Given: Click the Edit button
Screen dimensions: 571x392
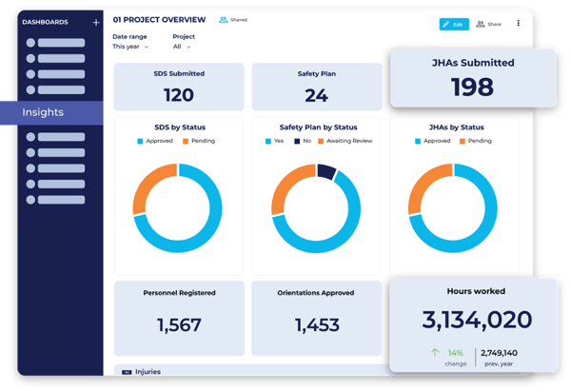Looking at the screenshot, I should (x=453, y=24).
